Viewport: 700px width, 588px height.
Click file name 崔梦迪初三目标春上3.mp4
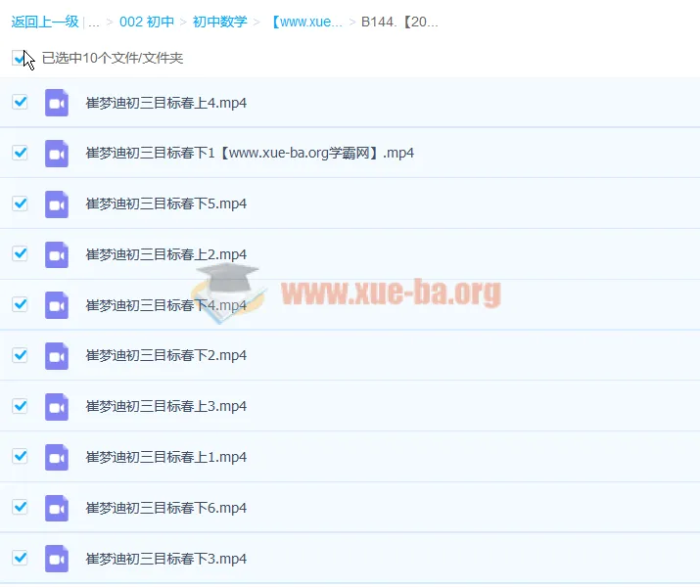click(x=166, y=406)
